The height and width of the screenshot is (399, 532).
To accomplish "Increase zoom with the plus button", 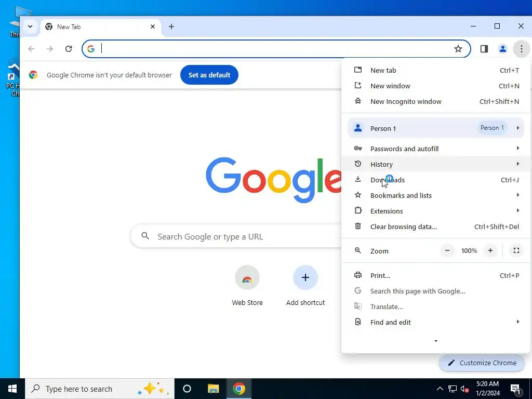I will click(490, 251).
